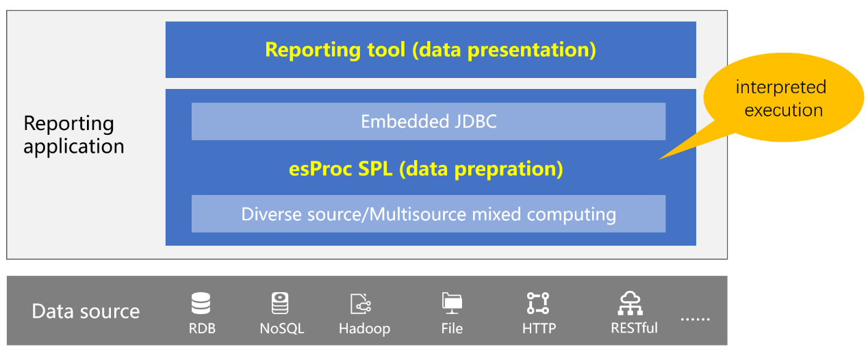This screenshot has height=362, width=868.
Task: Click the HTTP node-connection icon
Action: (538, 303)
